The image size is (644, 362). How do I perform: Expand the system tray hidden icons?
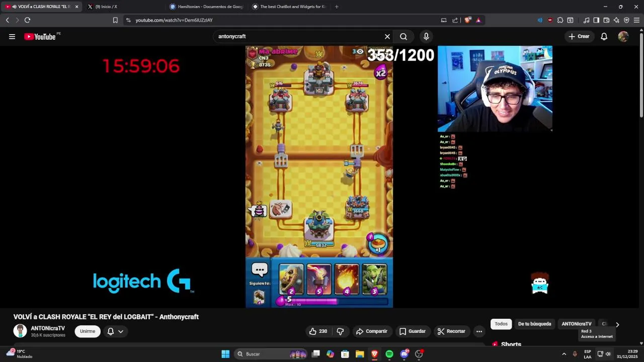click(564, 354)
